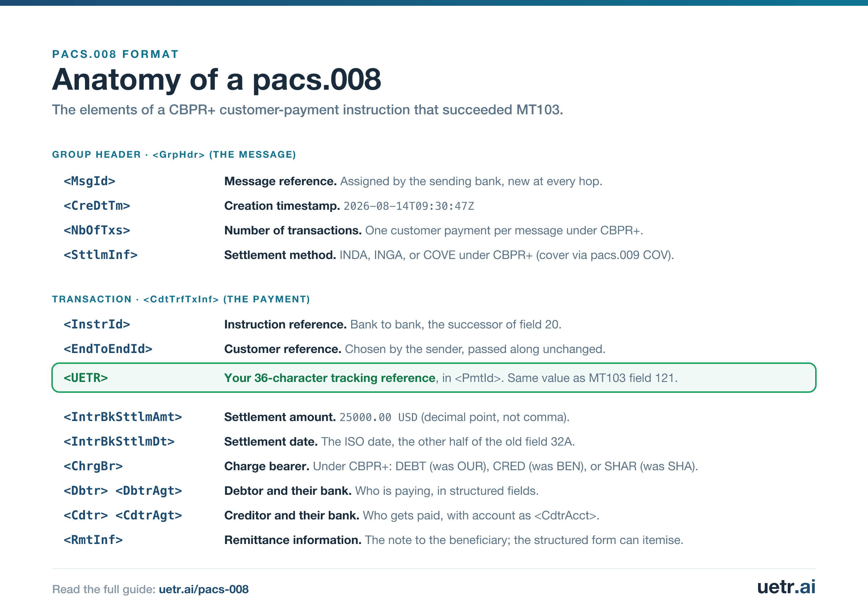The height and width of the screenshot is (612, 868).
Task: Click the 'Debtor and their bank.' label
Action: coord(288,491)
